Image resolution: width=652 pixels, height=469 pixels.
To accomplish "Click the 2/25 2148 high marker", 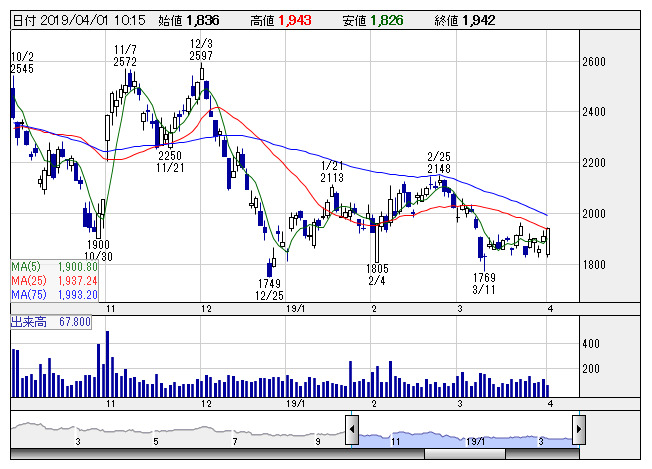I will tap(439, 162).
